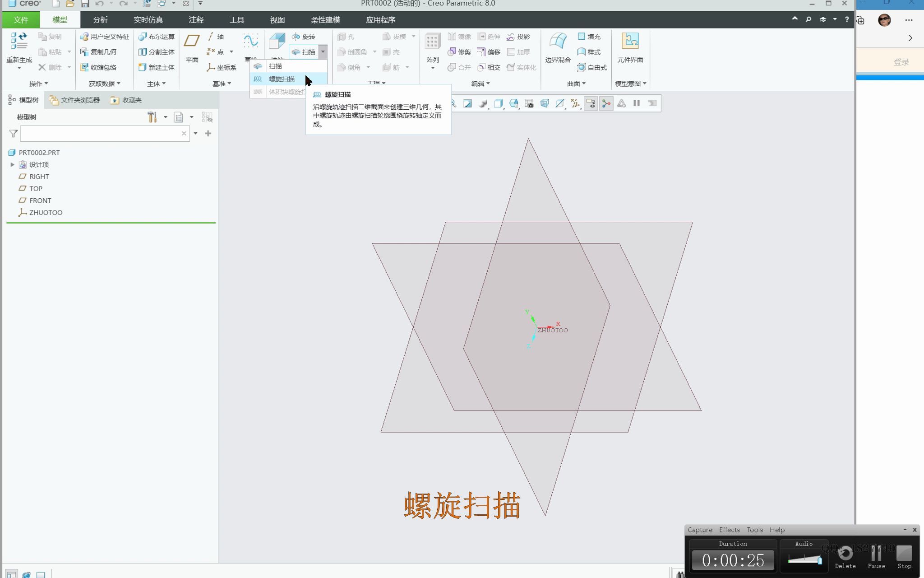
Task: Toggle the spin center display
Action: pyautogui.click(x=605, y=103)
